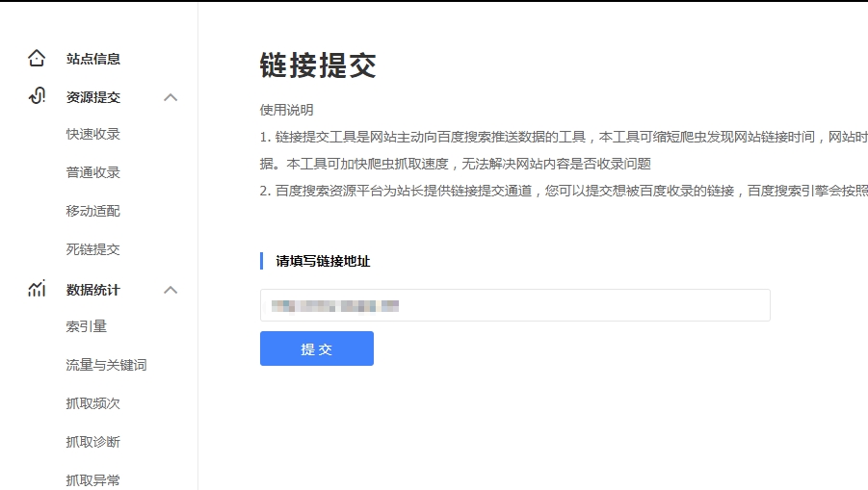Navigate to 抓取异常
This screenshot has height=490, width=868.
pyautogui.click(x=93, y=479)
